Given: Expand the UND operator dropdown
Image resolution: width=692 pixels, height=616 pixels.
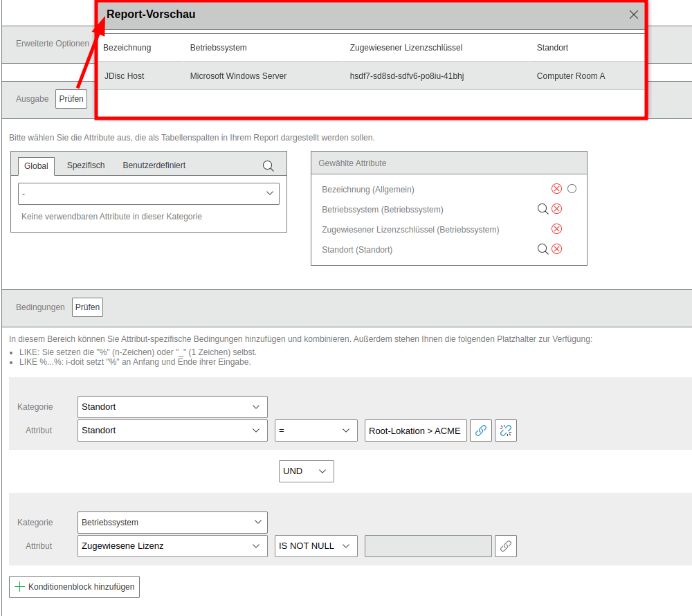Looking at the screenshot, I should tap(307, 471).
